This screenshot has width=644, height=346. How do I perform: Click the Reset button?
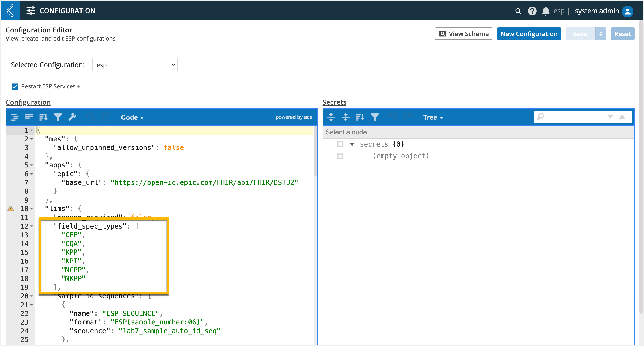622,34
